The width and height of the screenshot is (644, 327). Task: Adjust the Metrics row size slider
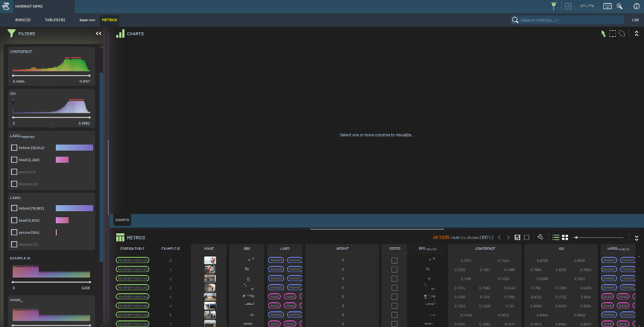coord(577,237)
